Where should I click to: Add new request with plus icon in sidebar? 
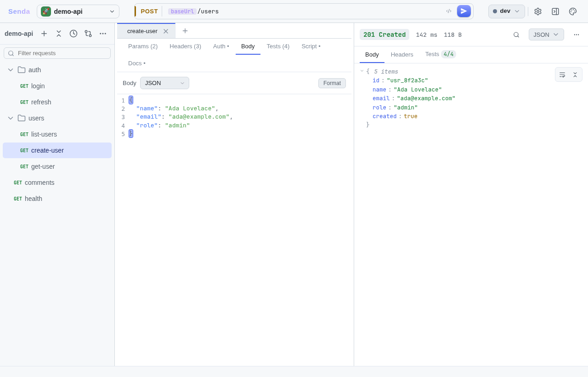(44, 34)
